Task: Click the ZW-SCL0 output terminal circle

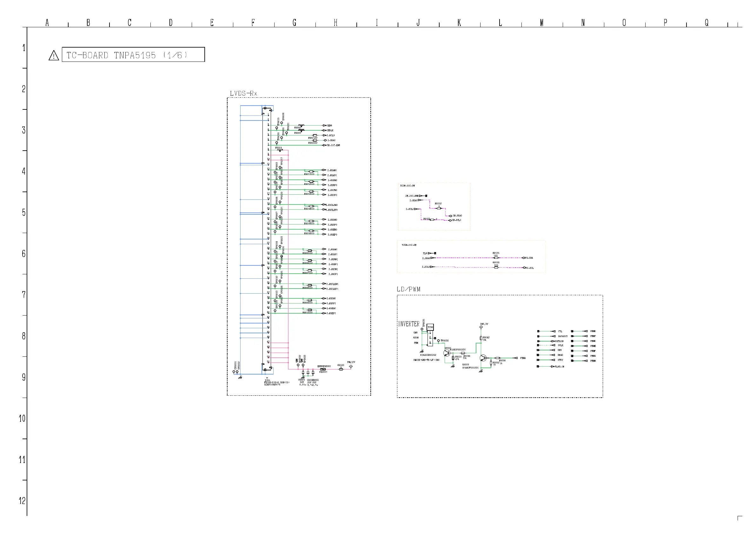Action: coord(450,220)
